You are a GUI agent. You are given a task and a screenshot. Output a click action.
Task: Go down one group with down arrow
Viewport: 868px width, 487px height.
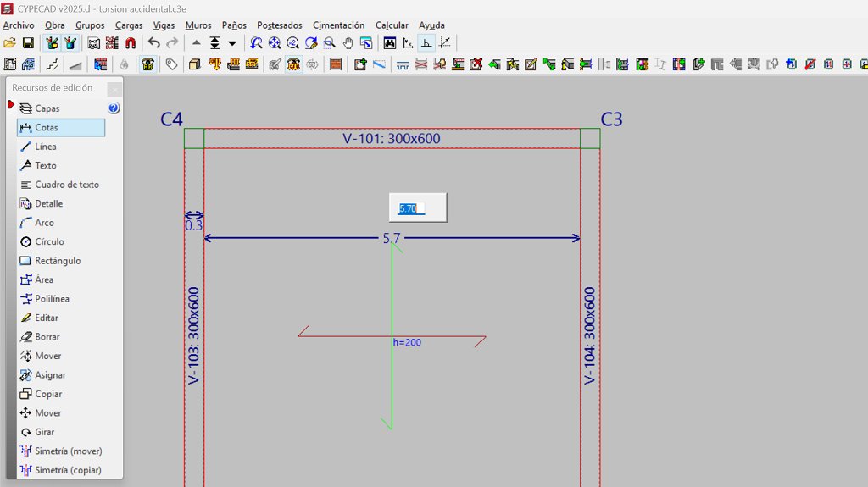(x=232, y=43)
